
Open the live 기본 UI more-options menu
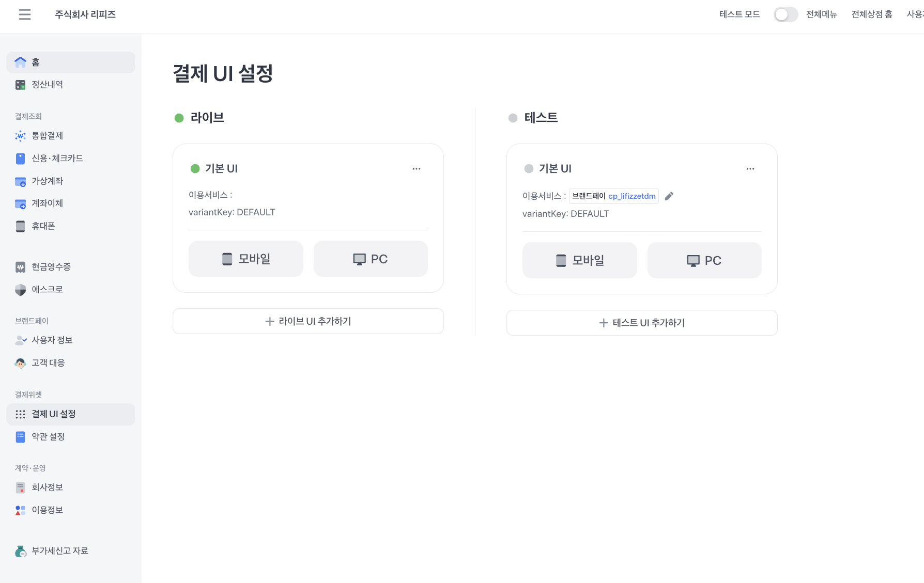417,169
